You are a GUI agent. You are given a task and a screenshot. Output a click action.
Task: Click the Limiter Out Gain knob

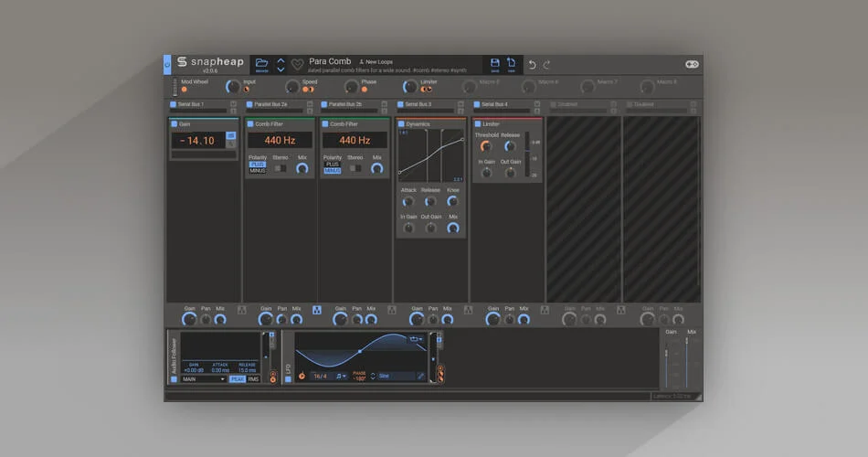coord(511,173)
